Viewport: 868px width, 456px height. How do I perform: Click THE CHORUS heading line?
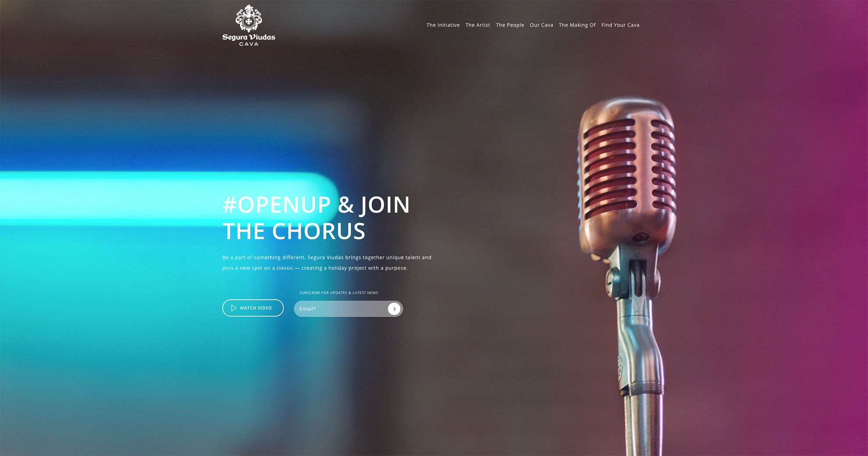(294, 231)
